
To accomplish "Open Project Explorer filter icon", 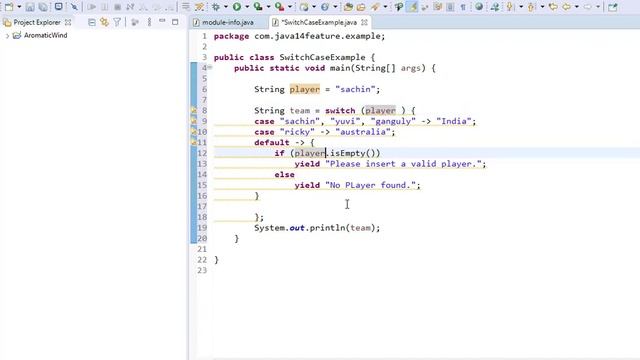I will 117,22.
